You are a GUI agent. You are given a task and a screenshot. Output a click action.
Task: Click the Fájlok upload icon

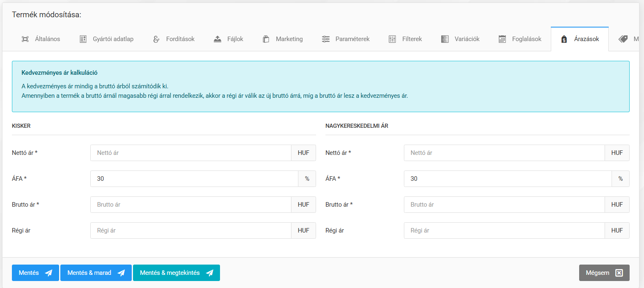[x=218, y=39]
